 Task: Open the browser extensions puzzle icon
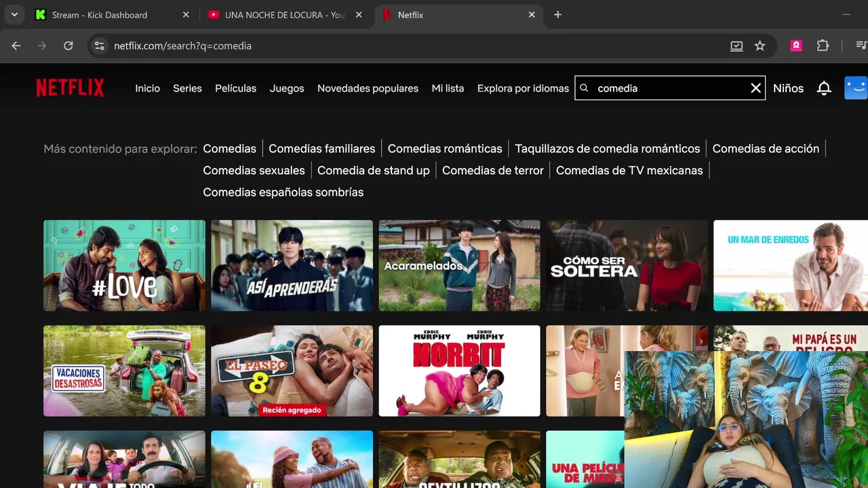point(823,45)
